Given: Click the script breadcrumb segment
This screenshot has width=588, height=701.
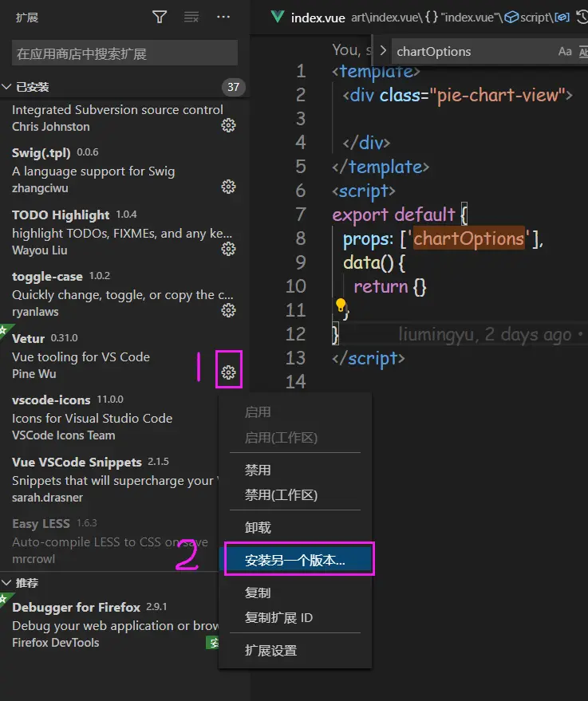Looking at the screenshot, I should tap(535, 17).
